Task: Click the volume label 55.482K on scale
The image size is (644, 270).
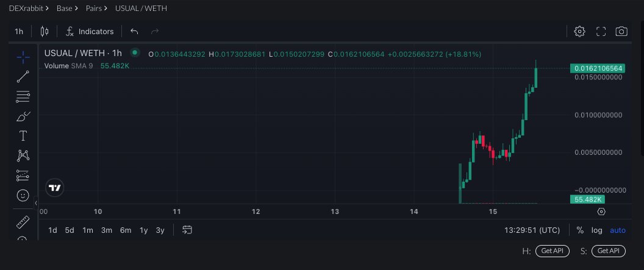Action: [x=587, y=199]
